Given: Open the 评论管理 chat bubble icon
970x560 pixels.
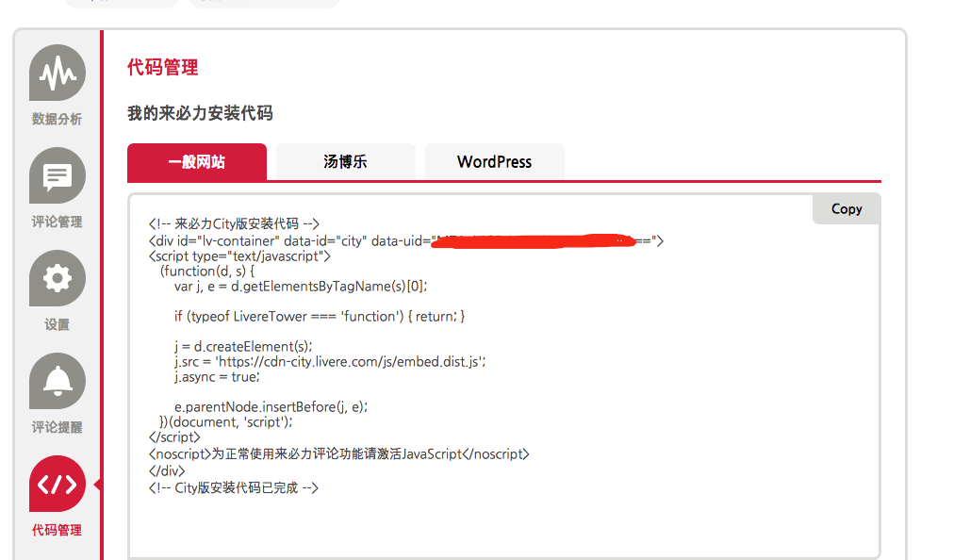Looking at the screenshot, I should tap(57, 175).
